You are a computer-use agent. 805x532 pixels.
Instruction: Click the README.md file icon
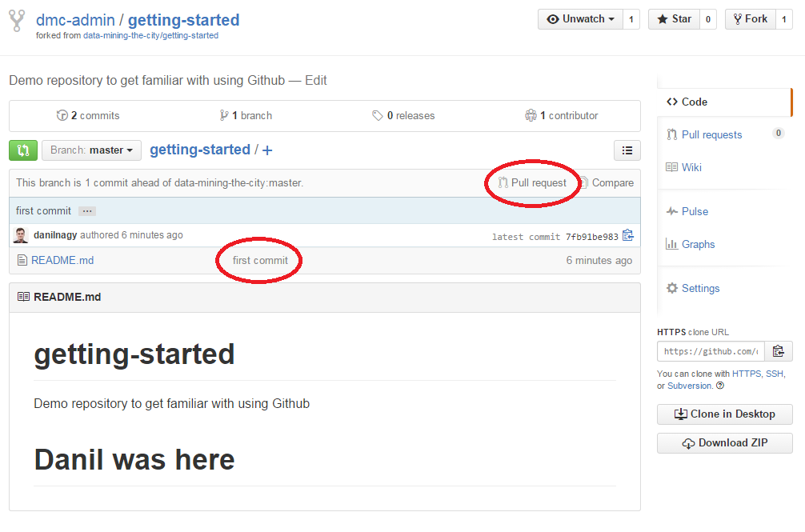coord(22,260)
